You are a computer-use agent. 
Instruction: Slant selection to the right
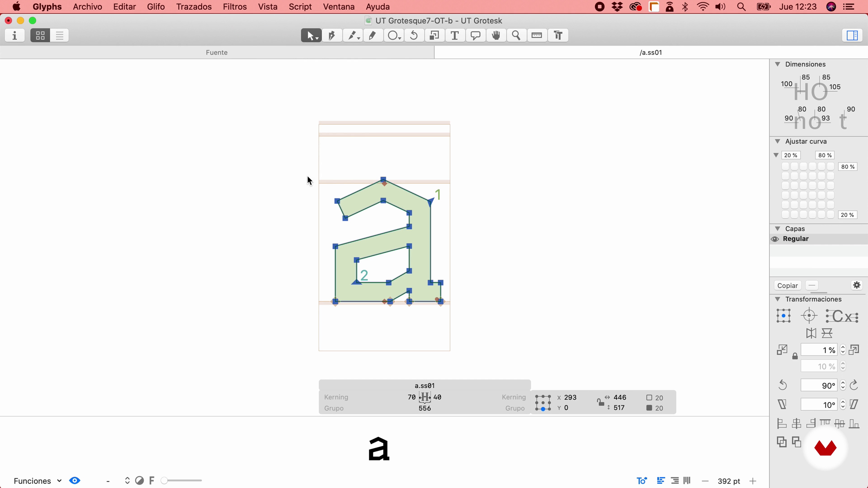[854, 404]
